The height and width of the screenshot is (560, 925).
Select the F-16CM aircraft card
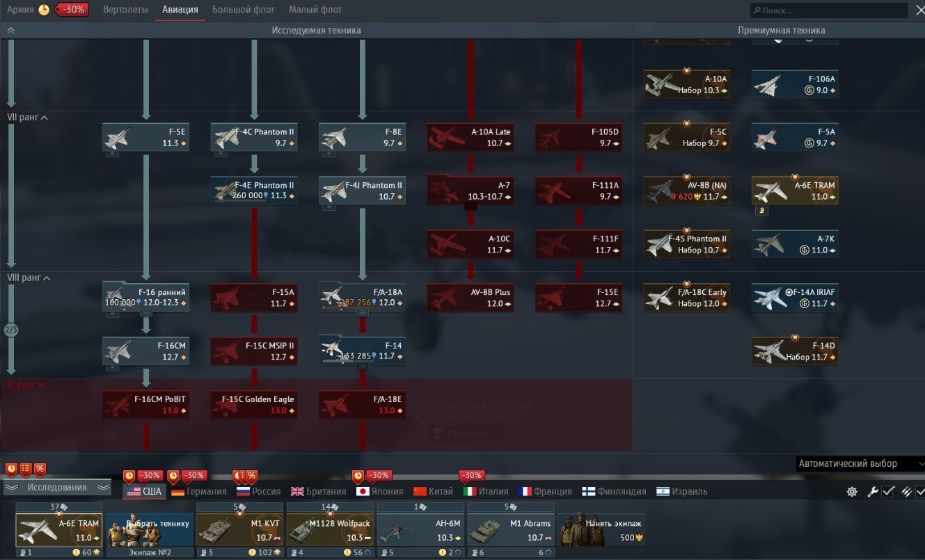(x=145, y=351)
